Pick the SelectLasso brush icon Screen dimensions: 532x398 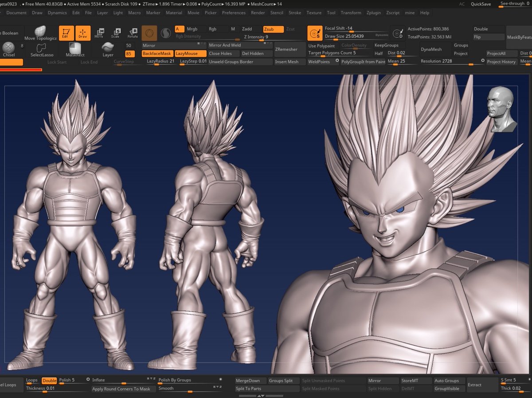pyautogui.click(x=42, y=50)
